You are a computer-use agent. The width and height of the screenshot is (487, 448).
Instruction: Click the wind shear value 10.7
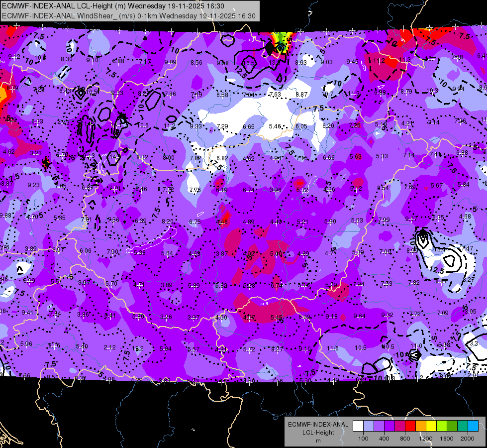(328, 94)
